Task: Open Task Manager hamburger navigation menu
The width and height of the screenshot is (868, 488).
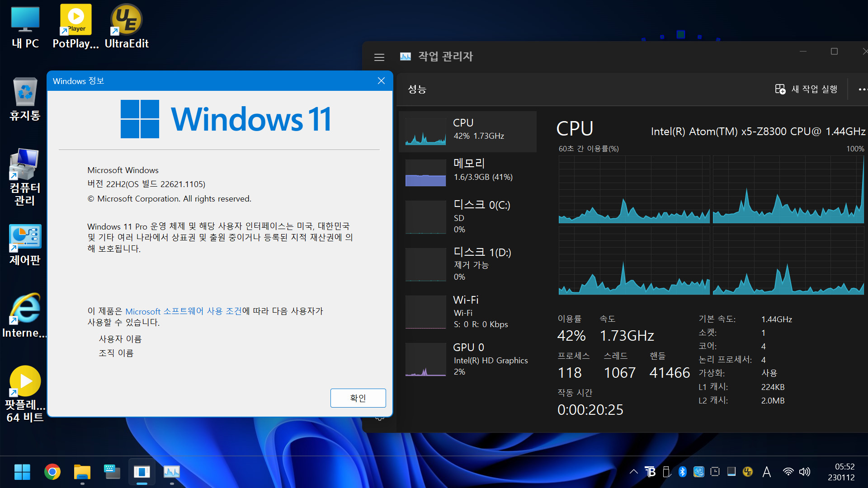Action: coord(379,57)
